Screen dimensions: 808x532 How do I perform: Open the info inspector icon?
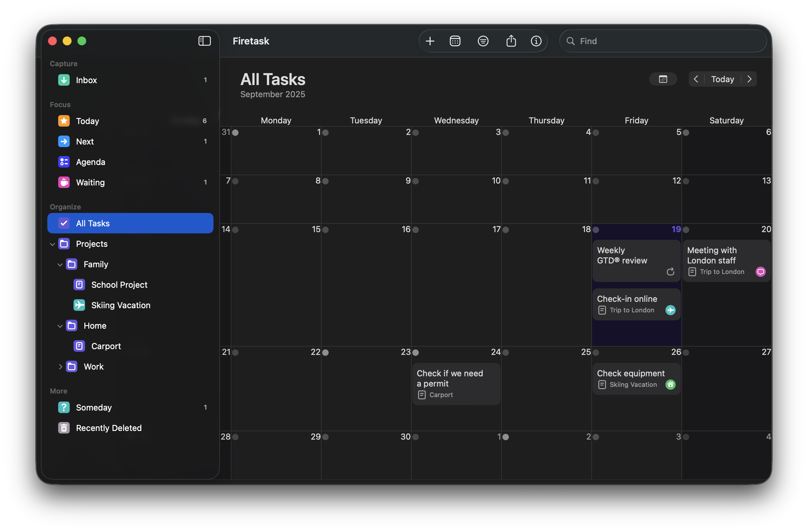coord(536,41)
